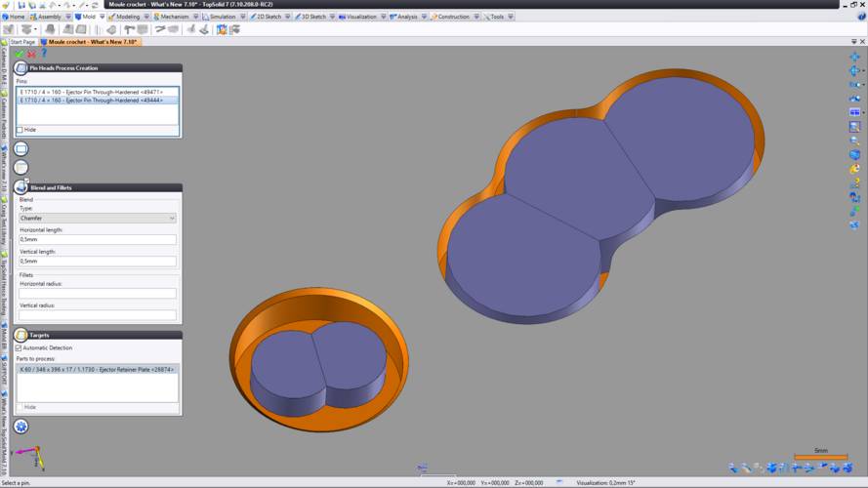This screenshot has width=868, height=488.
Task: Open the blend Type dropdown showing Chamfer
Action: pos(98,219)
